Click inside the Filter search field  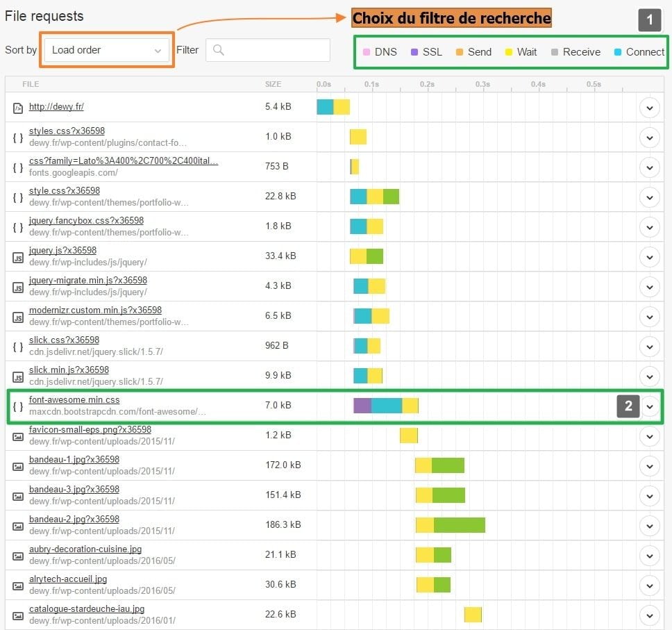[x=276, y=50]
